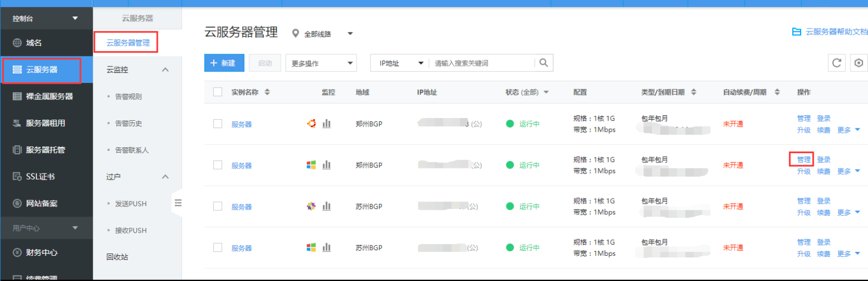Open 告警历史 submenu item
Viewport: 868px width, 281px height.
point(128,123)
